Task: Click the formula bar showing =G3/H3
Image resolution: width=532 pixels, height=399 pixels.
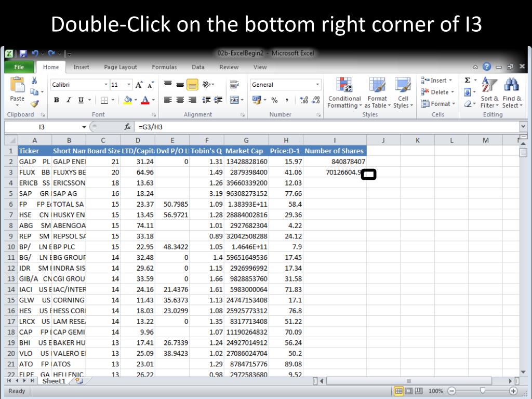Action: 327,127
